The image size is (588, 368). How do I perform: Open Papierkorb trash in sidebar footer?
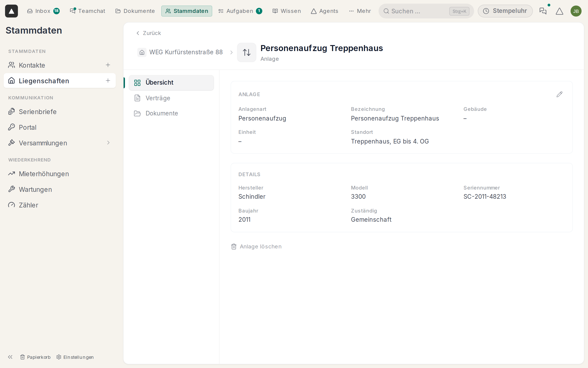click(35, 357)
